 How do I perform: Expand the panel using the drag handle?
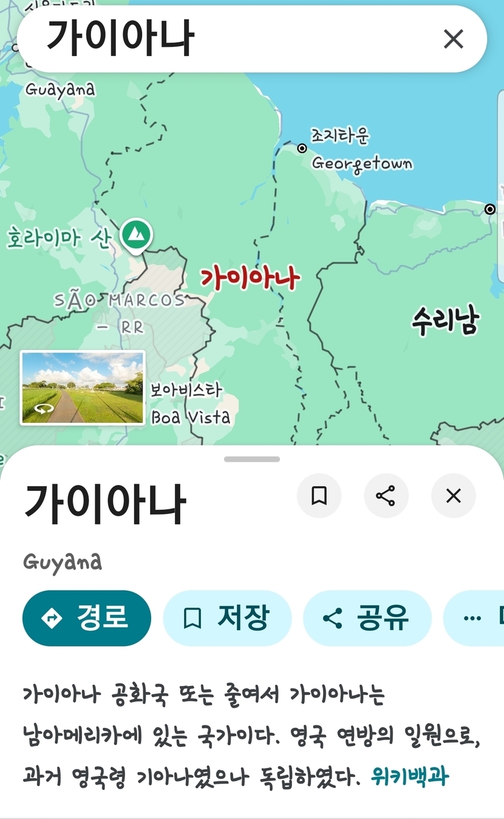click(x=252, y=459)
